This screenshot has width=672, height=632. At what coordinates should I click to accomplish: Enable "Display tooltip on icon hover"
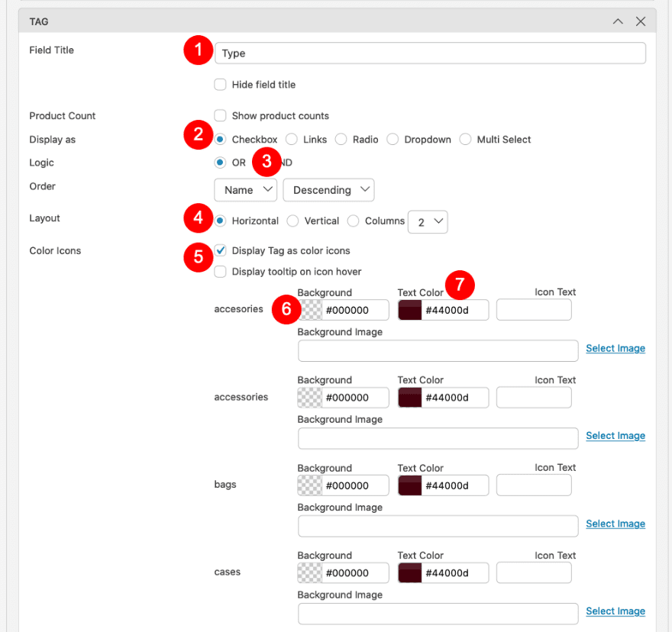point(219,271)
